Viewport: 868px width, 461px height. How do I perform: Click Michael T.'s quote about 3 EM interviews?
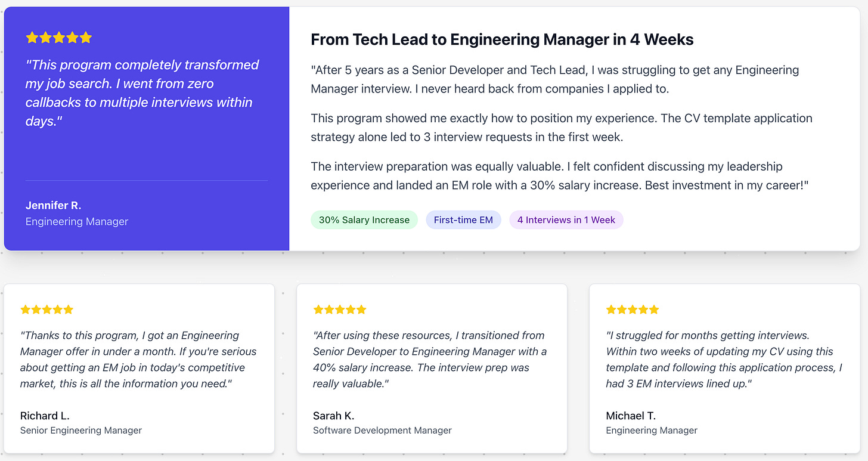coord(724,360)
